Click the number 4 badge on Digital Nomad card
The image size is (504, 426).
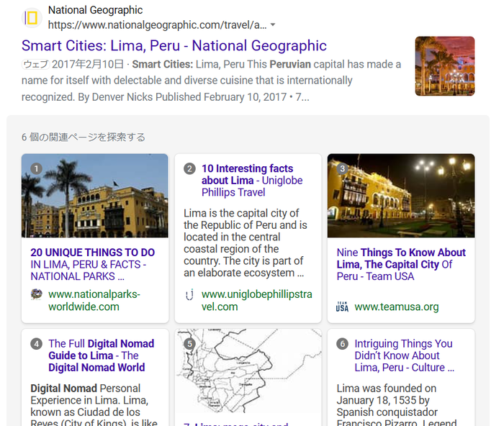pyautogui.click(x=36, y=344)
